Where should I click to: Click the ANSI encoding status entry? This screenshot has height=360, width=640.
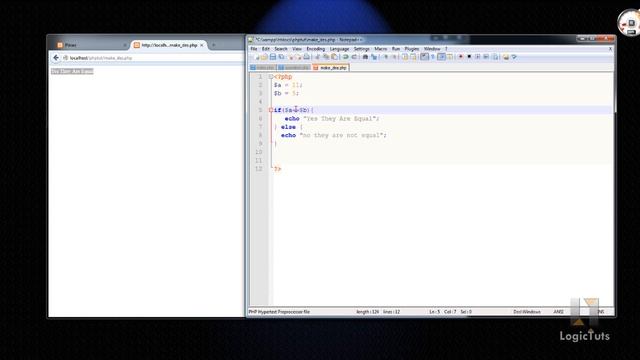coord(558,312)
